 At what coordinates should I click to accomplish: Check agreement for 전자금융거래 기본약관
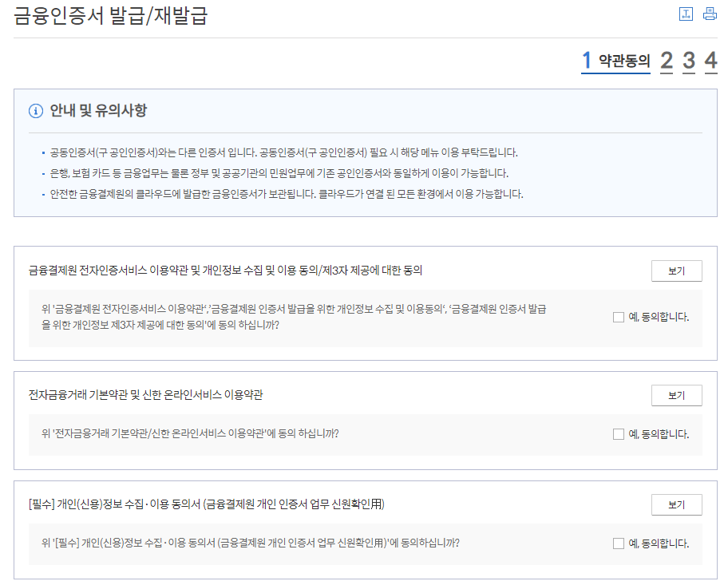click(618, 433)
